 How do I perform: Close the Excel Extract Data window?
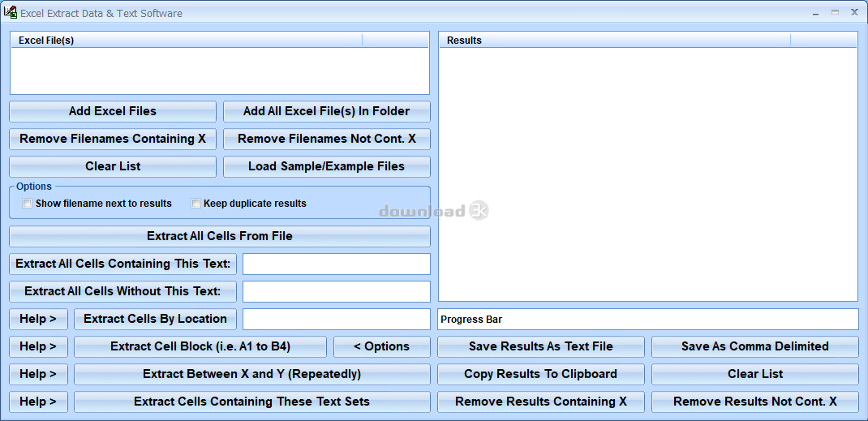pos(854,12)
